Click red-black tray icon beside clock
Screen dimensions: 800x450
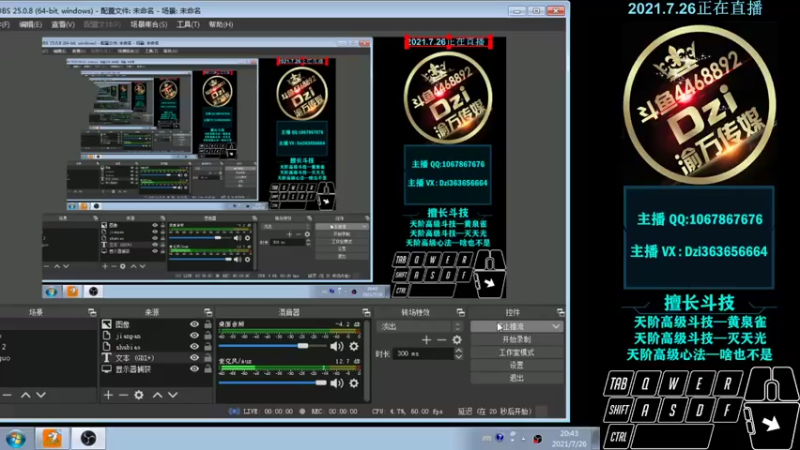pyautogui.click(x=537, y=439)
